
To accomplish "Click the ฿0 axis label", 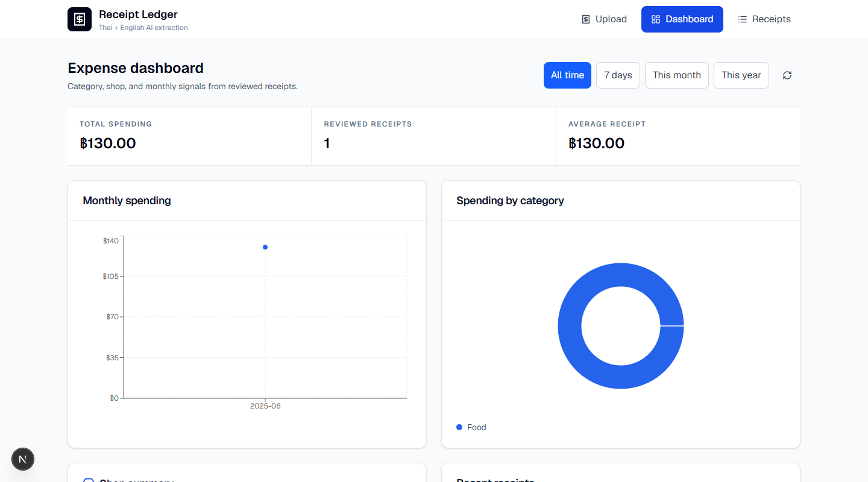I will [x=115, y=398].
